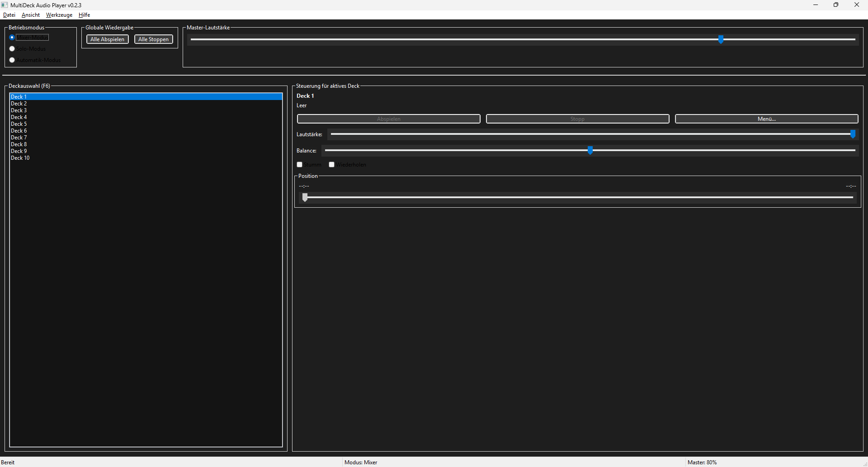Click the Balance slider thumb
The image size is (868, 467).
point(590,151)
